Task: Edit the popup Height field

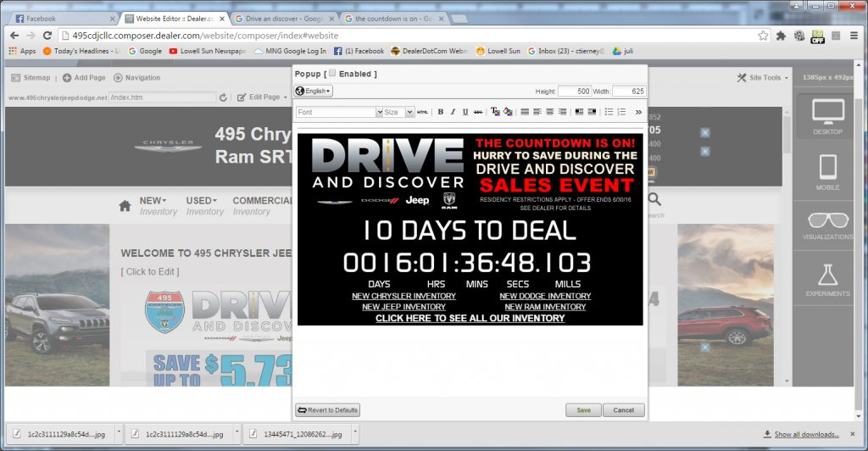Action: [575, 92]
